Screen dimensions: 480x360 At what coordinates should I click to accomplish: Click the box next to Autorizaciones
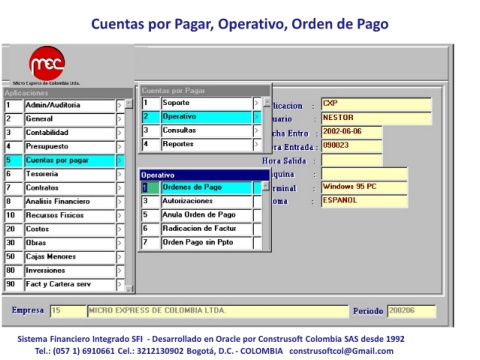[x=257, y=201]
